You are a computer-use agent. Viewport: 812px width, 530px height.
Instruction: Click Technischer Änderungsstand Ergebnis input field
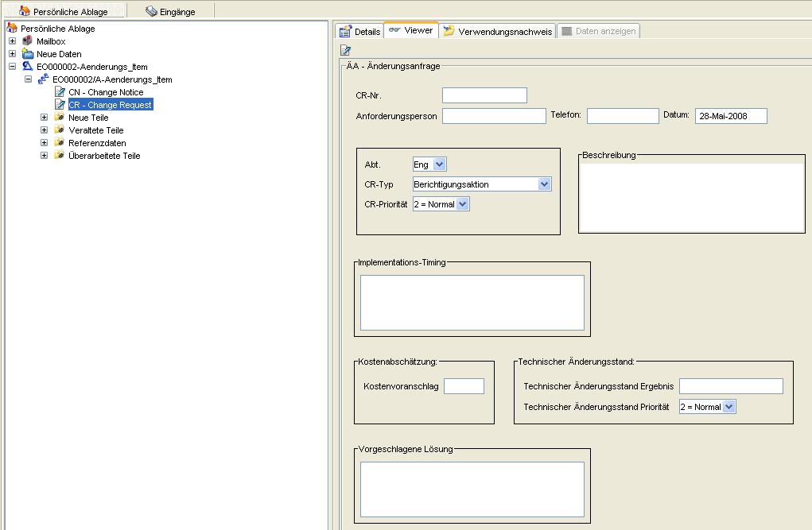coord(731,386)
